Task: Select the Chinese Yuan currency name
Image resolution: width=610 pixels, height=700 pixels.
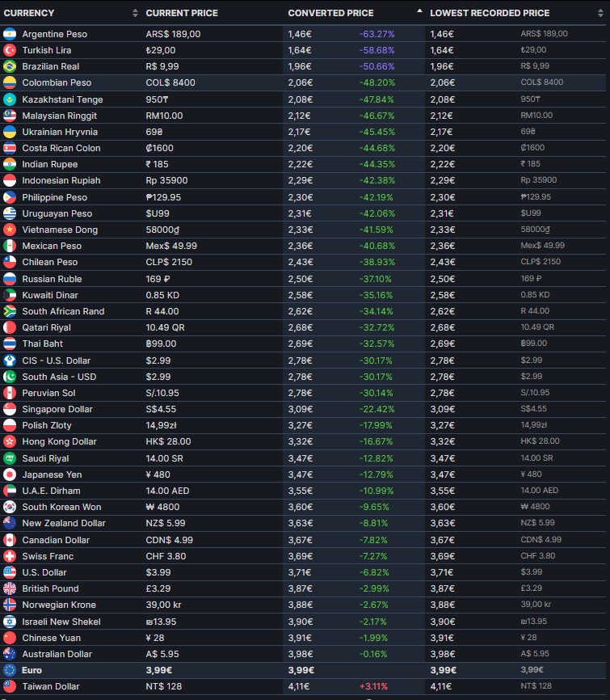Action: [52, 638]
